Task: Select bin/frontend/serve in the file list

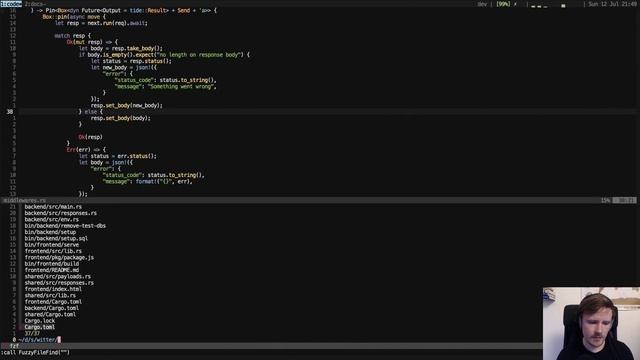Action: [51, 244]
